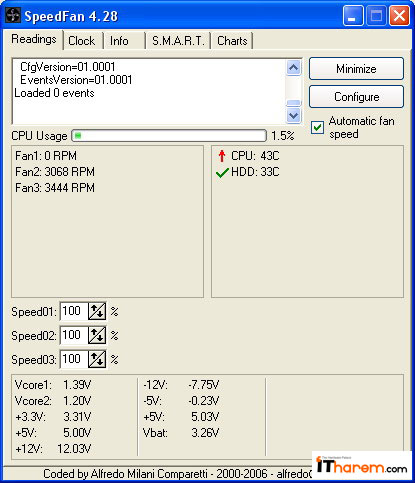Click the +5V 5.00V voltage reading
This screenshot has width=415, height=483.
pyautogui.click(x=53, y=433)
